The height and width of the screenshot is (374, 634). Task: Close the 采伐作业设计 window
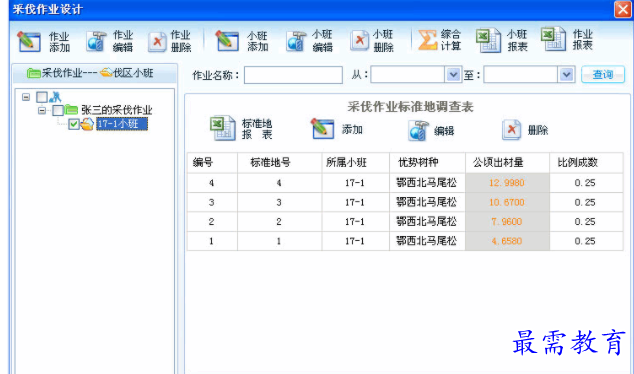[x=623, y=9]
